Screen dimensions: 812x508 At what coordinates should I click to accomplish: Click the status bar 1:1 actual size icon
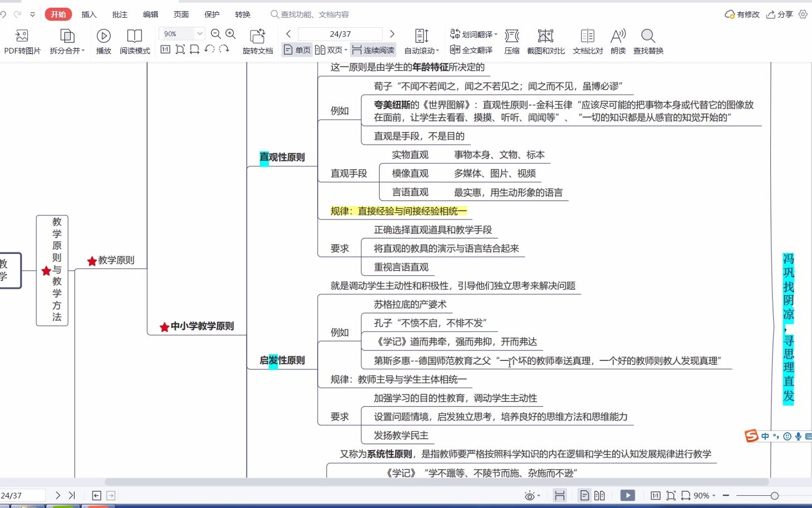(656, 495)
